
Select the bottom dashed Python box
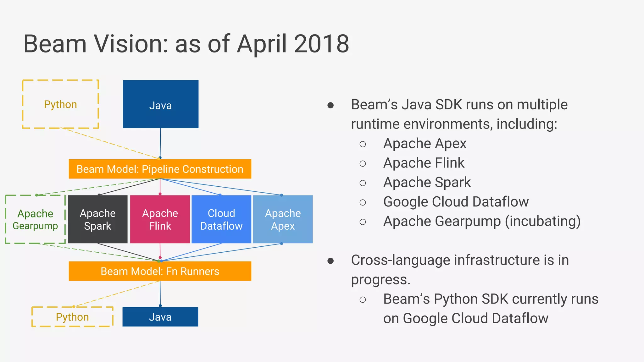click(x=72, y=317)
